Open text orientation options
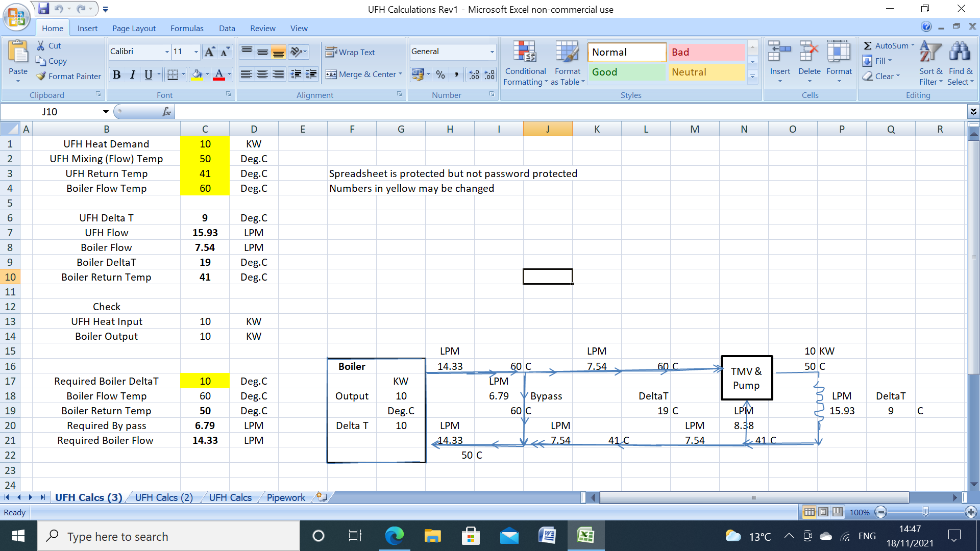 point(298,52)
